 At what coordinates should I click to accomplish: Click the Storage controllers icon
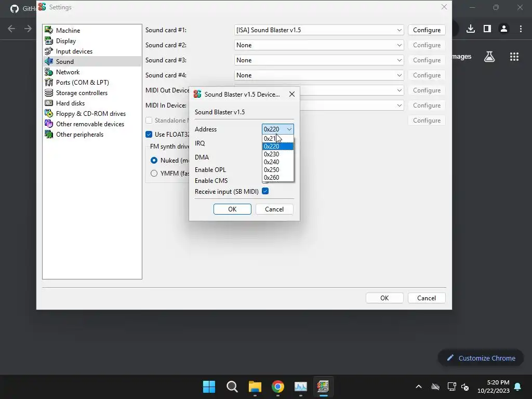click(49, 92)
